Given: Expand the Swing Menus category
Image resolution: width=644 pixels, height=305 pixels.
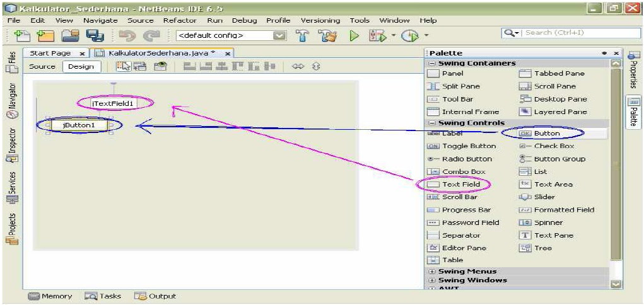Looking at the screenshot, I should click(x=431, y=272).
